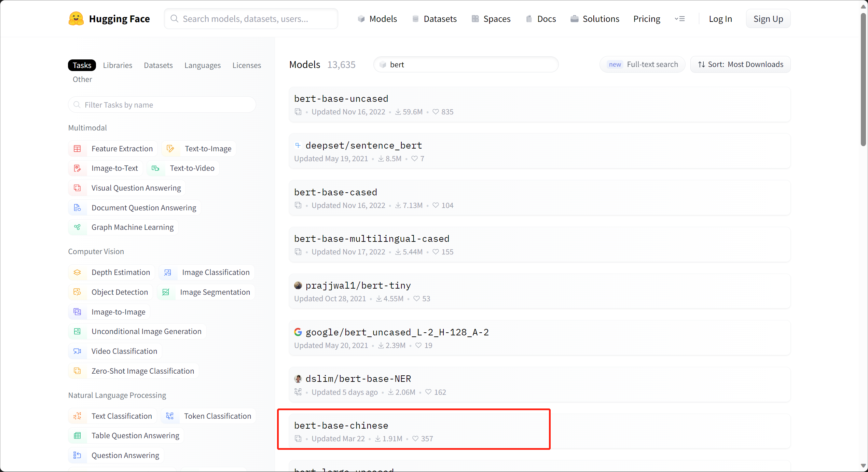Image resolution: width=868 pixels, height=472 pixels.
Task: Open Solutions in top navigation
Action: [x=595, y=19]
